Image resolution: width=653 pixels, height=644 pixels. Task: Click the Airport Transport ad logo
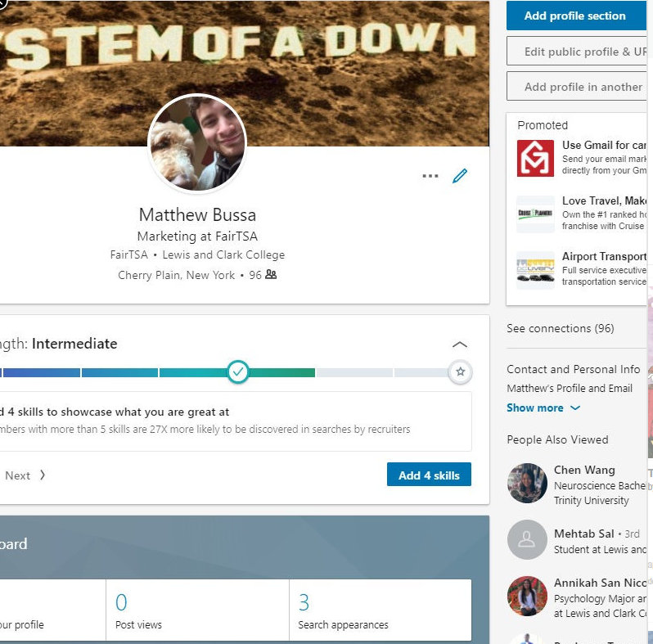535,270
